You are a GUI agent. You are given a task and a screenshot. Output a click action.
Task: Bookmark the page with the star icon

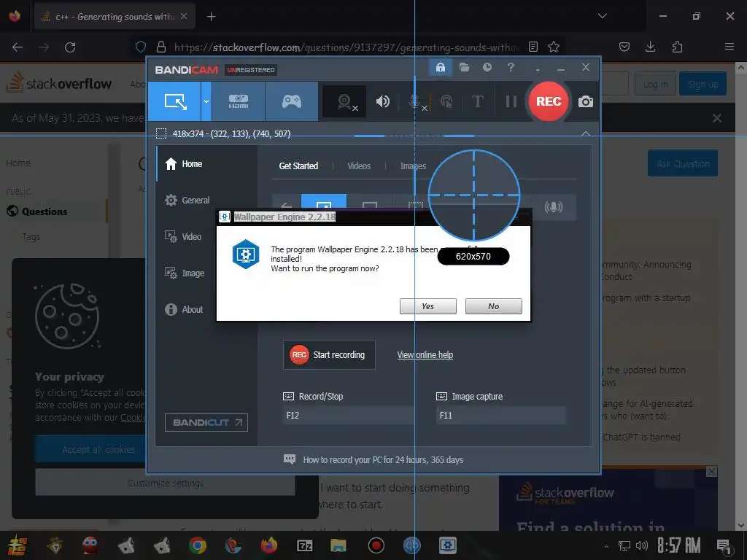point(553,47)
